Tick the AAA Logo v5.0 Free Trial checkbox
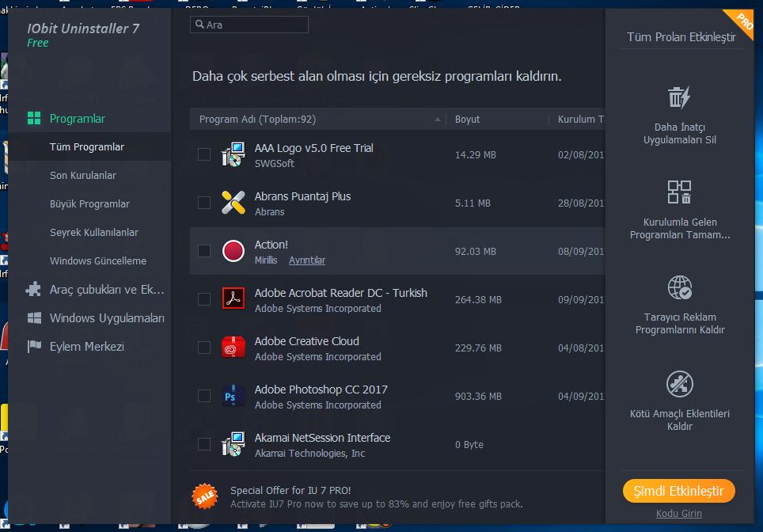The width and height of the screenshot is (763, 532). (204, 155)
